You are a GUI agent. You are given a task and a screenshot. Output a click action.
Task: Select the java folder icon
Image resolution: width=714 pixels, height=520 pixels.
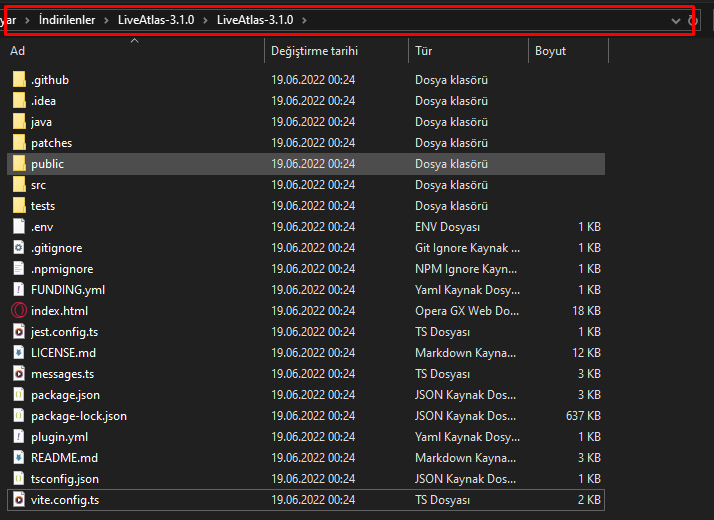tap(19, 121)
